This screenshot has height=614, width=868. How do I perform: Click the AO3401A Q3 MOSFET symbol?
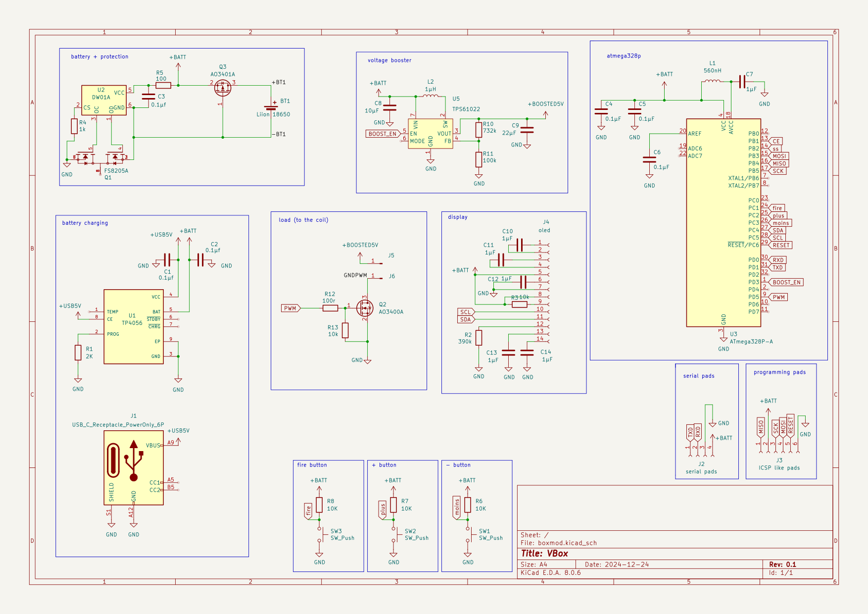tap(223, 88)
